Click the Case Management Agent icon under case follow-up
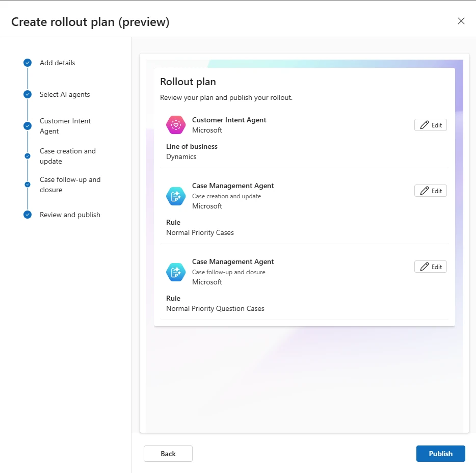This screenshot has height=473, width=476. 176,272
